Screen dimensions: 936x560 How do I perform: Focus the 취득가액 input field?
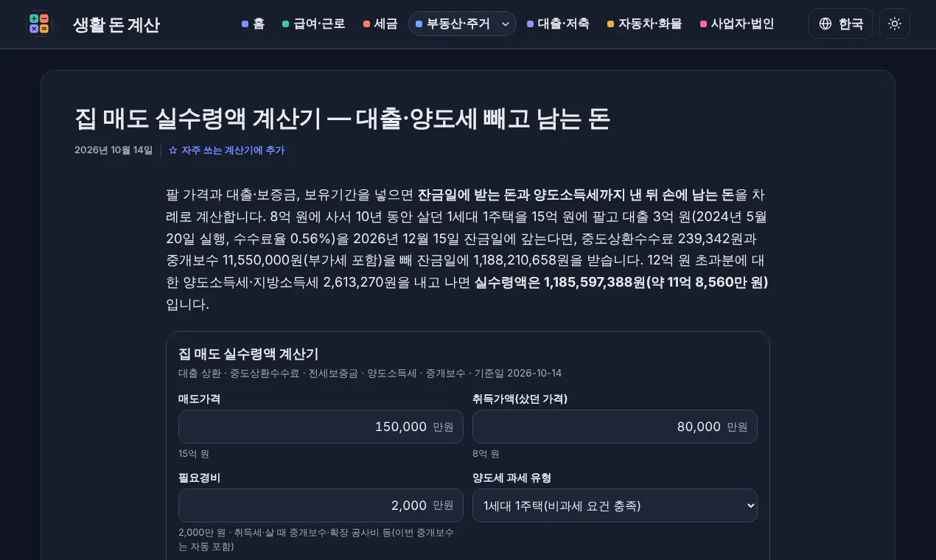615,427
